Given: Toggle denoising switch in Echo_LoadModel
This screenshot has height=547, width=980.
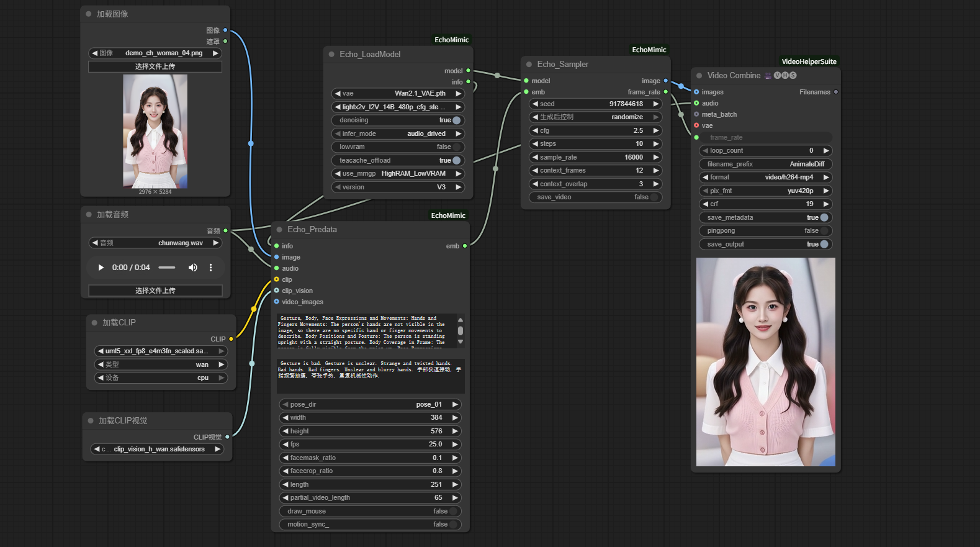Looking at the screenshot, I should point(457,120).
